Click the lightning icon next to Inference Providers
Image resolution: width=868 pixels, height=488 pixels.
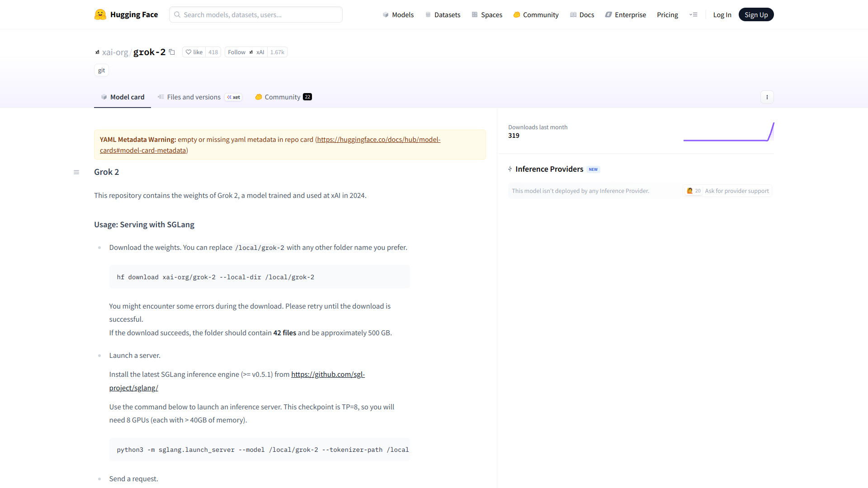point(510,169)
